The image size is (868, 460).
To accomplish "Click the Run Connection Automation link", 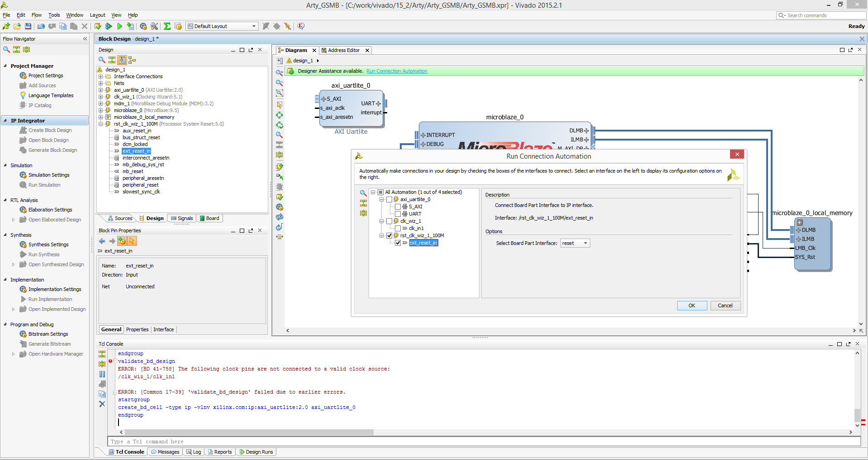I will tap(397, 71).
